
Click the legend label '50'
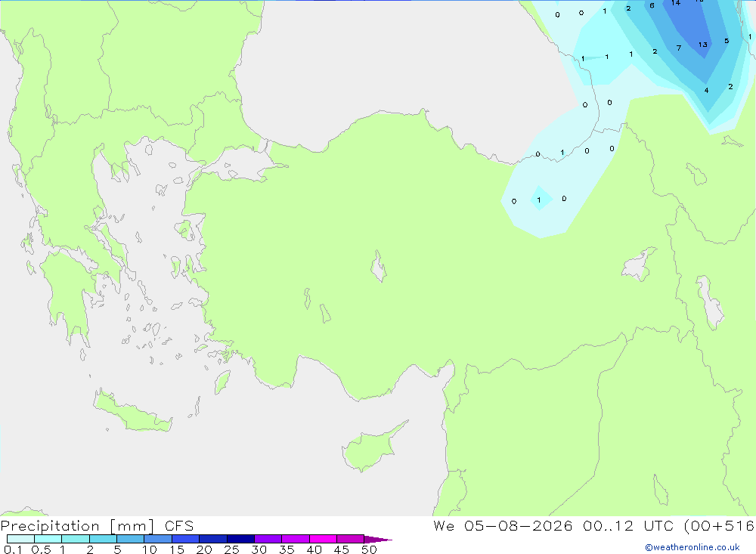369,549
